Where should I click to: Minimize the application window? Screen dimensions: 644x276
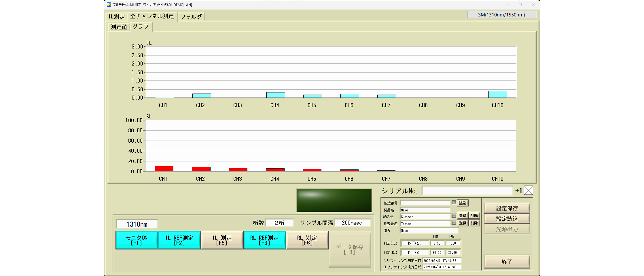click(507, 5)
